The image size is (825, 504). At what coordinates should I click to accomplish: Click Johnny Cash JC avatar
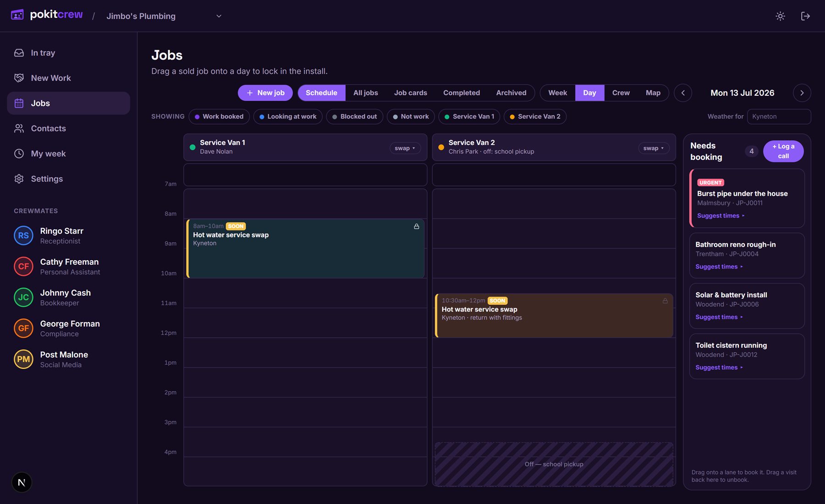[23, 297]
